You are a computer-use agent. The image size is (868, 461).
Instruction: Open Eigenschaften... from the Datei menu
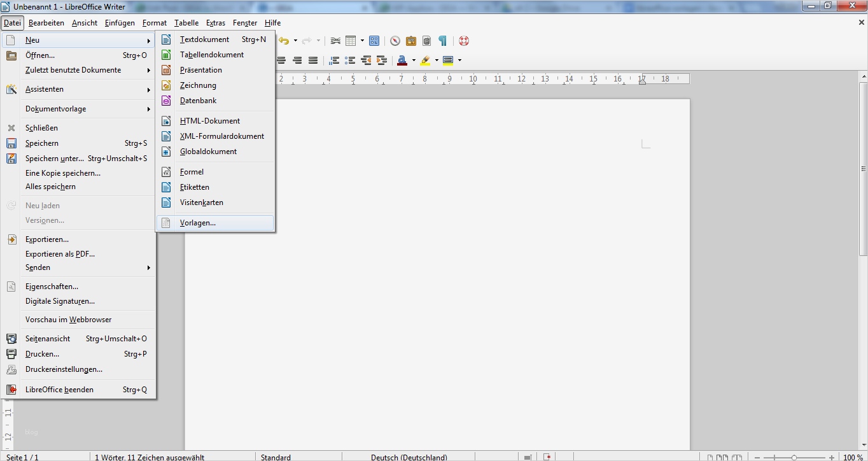pos(78,287)
